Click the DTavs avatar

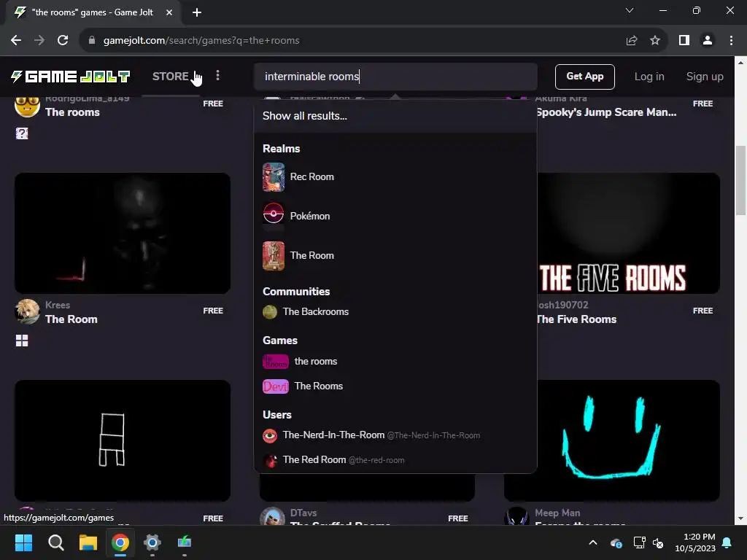tap(272, 516)
